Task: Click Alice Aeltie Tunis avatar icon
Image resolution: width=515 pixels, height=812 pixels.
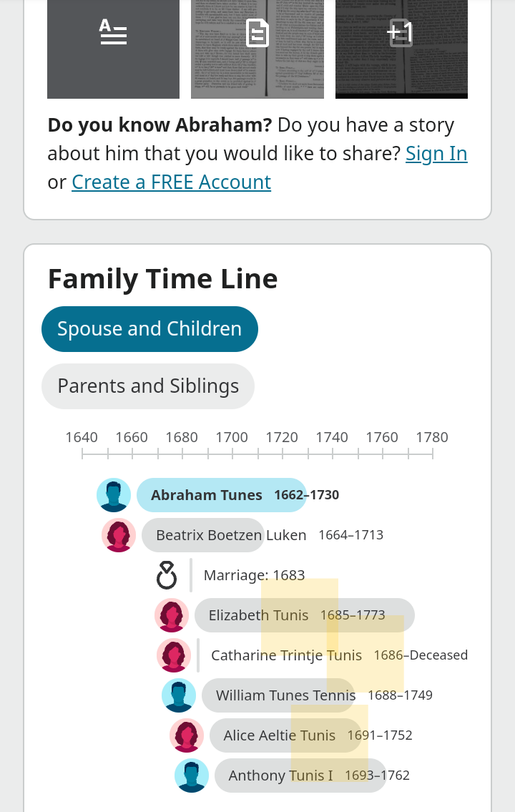Action: point(187,735)
